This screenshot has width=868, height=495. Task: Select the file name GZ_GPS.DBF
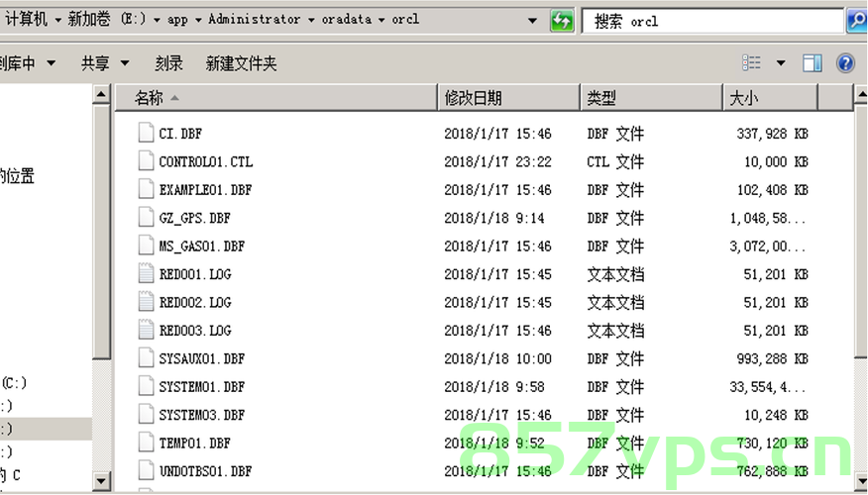(x=194, y=218)
